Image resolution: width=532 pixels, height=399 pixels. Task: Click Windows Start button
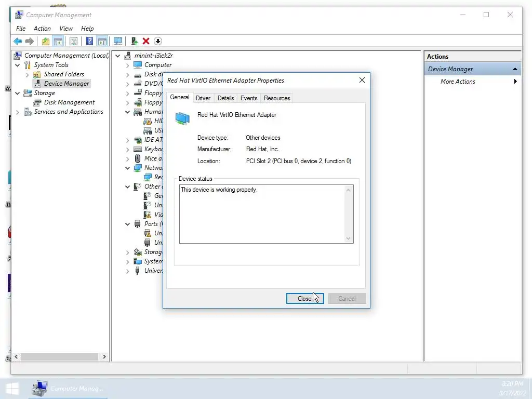(12, 389)
